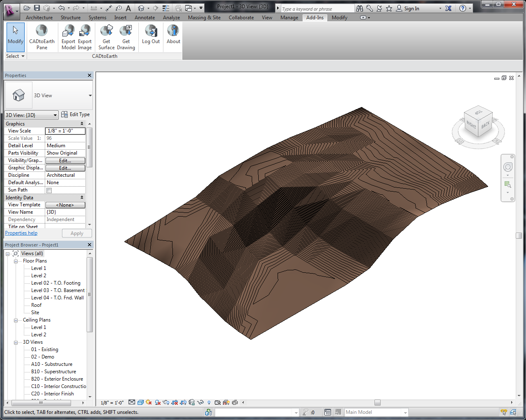Click the Steering Wheel navigation icon
The height and width of the screenshot is (420, 526).
pos(508,167)
